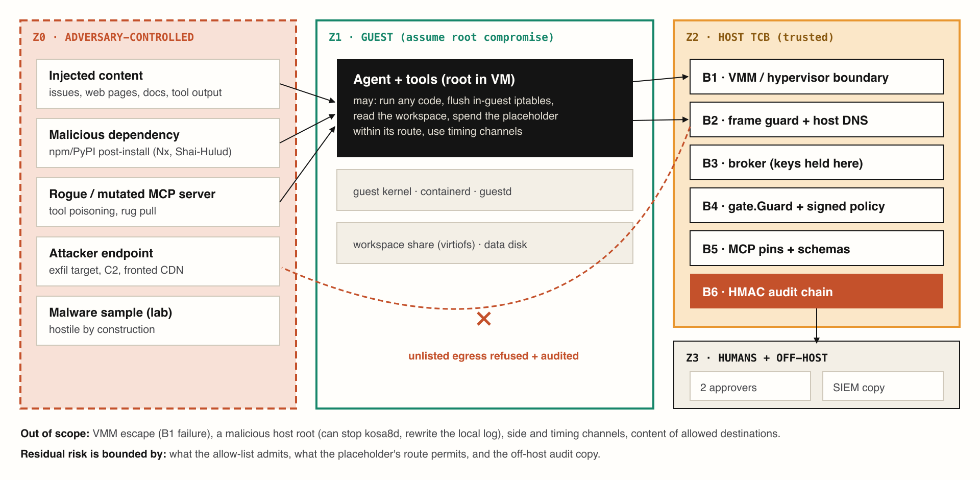The image size is (980, 480).
Task: Select the workspace share (virtiofs) box
Action: click(485, 243)
